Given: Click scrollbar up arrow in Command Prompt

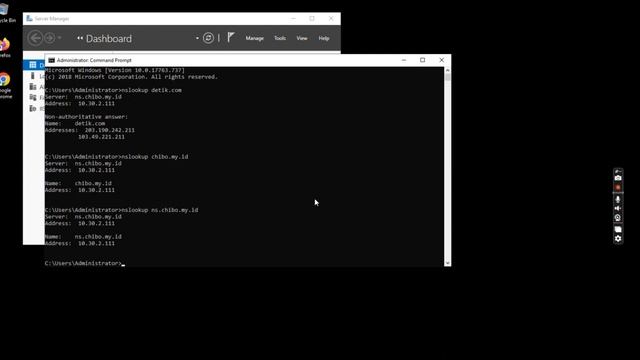Looking at the screenshot, I should 448,70.
